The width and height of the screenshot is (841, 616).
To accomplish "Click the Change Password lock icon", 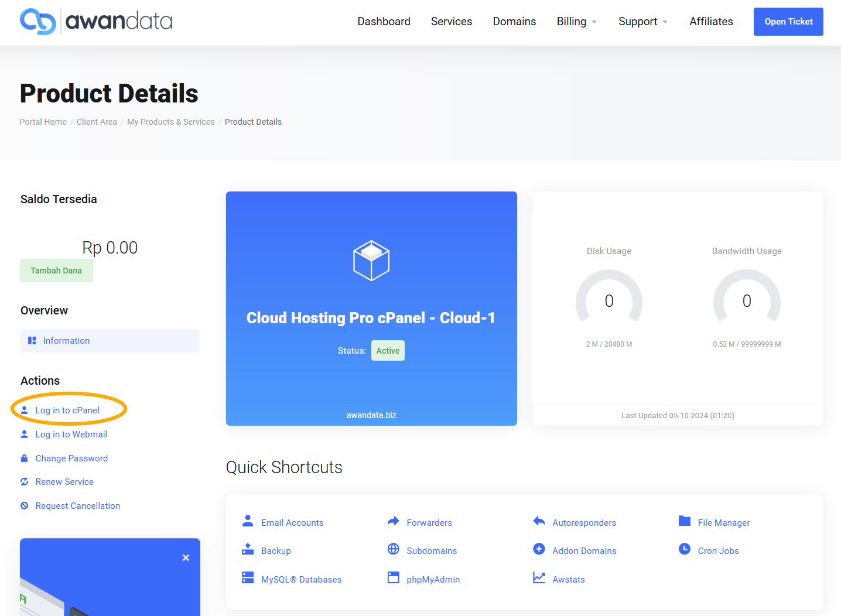I will click(x=25, y=458).
